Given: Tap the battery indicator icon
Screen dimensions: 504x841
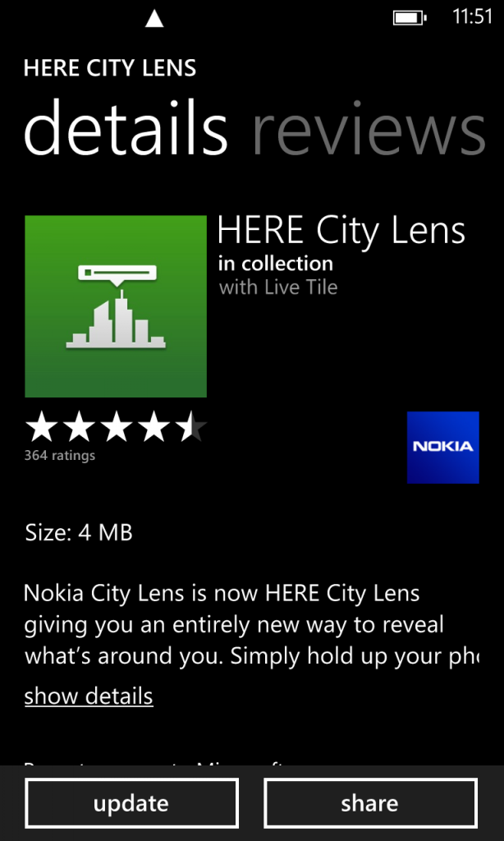Looking at the screenshot, I should (x=410, y=18).
